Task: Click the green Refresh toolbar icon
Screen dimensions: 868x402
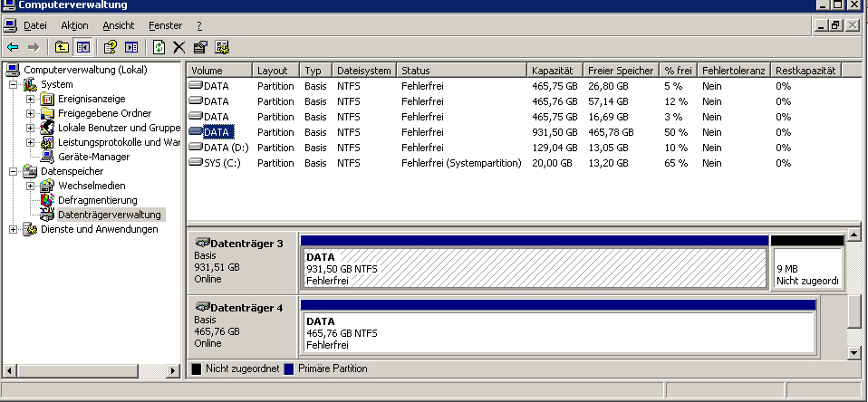Action: 159,48
